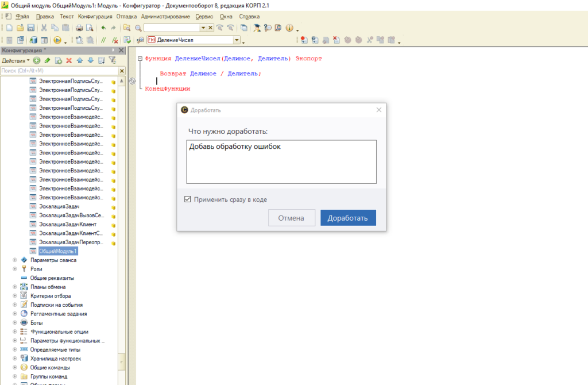588x385 pixels.
Task: Open the Отладка menu
Action: tap(126, 17)
